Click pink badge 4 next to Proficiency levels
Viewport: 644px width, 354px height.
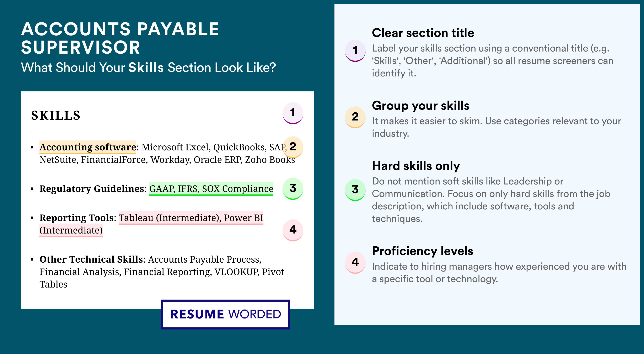[x=355, y=263]
